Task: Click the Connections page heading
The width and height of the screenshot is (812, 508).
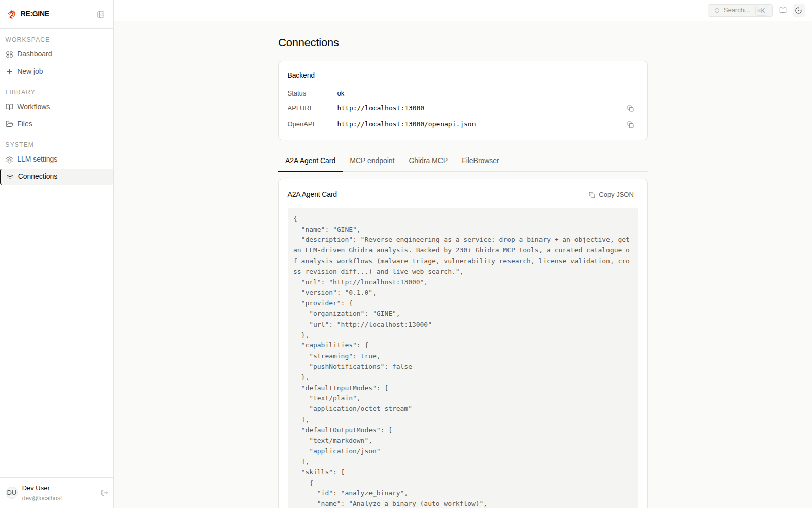Action: point(309,43)
